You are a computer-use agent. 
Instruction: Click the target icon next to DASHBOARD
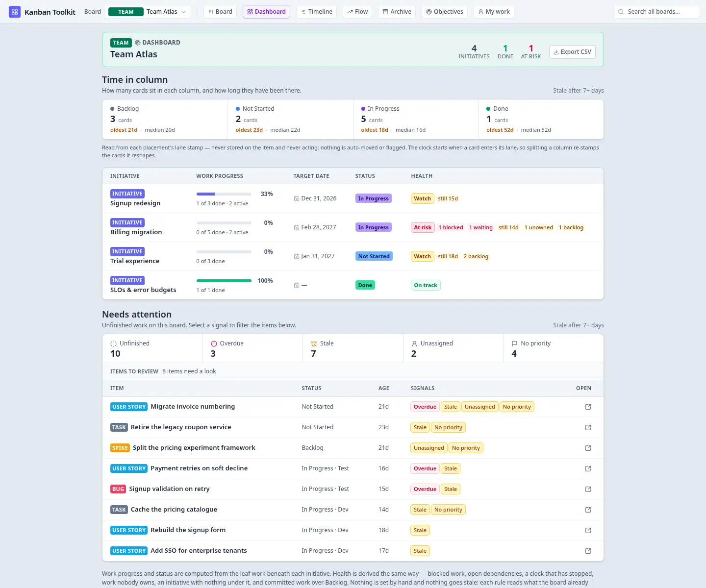pyautogui.click(x=138, y=43)
